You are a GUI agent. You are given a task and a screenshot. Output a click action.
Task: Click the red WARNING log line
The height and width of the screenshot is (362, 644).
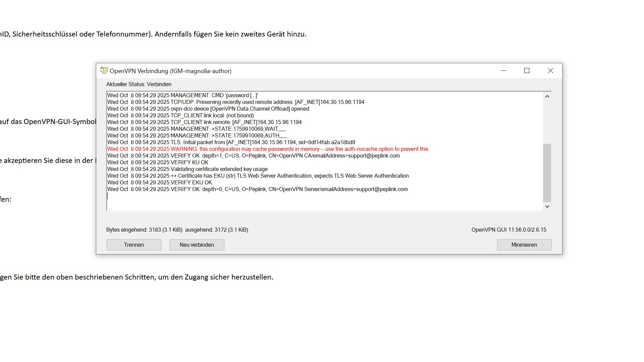[x=267, y=149]
